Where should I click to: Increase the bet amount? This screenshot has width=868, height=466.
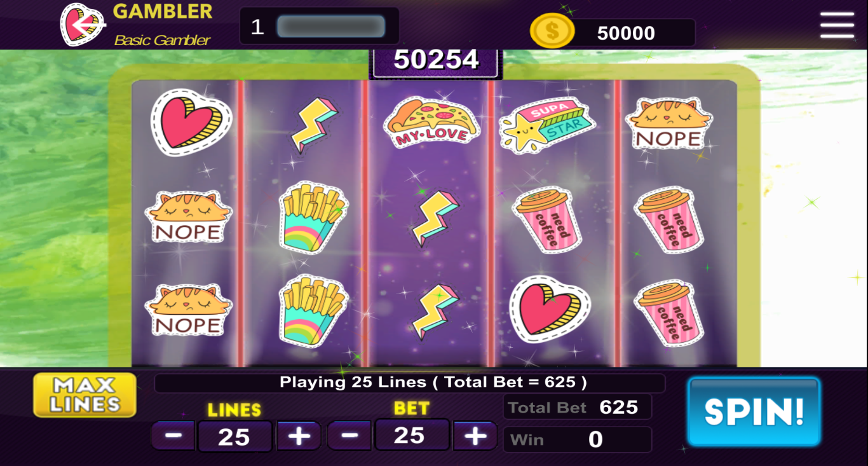coord(475,435)
